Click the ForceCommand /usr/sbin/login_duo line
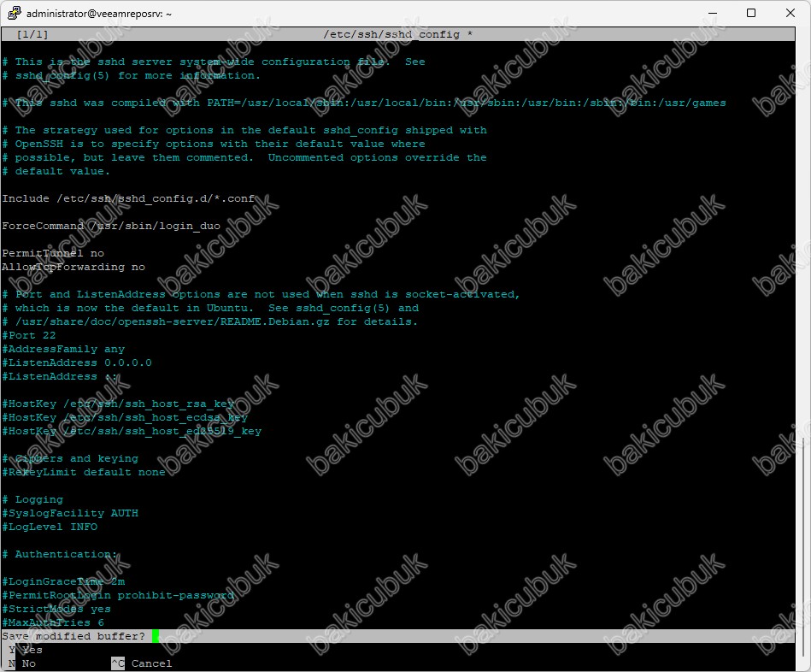Screen dimensions: 811x672 pos(111,226)
